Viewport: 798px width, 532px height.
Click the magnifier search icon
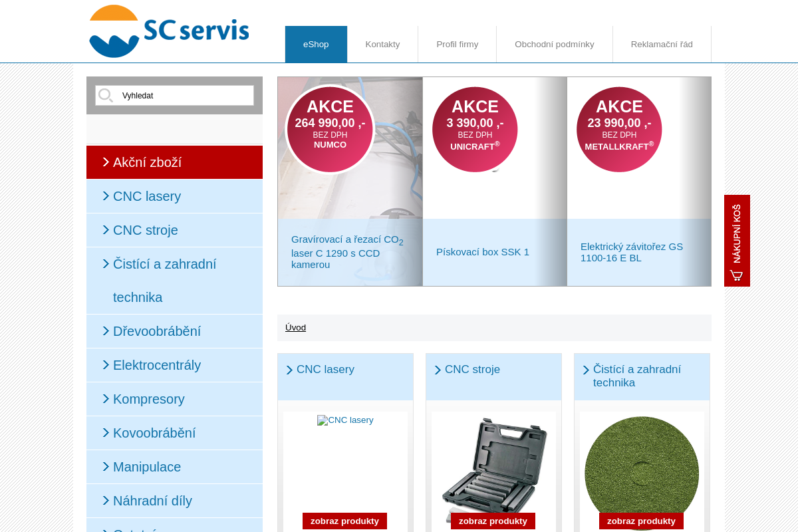106,96
